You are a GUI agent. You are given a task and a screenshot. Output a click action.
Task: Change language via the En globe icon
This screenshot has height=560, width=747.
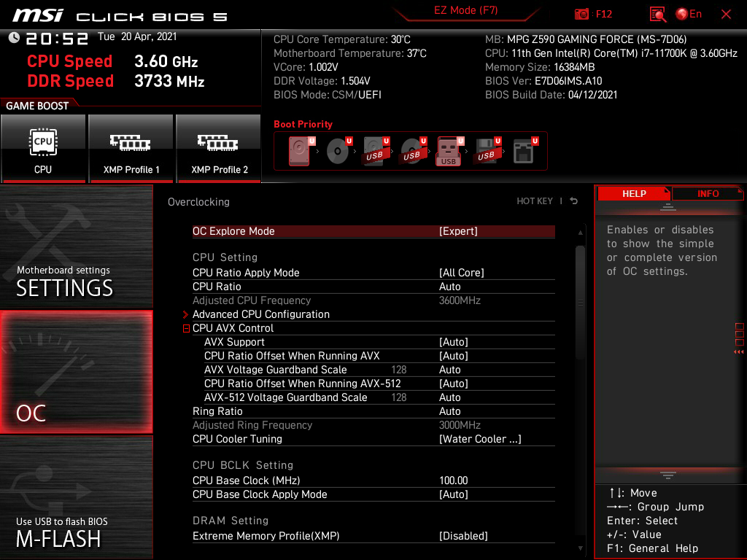click(689, 15)
